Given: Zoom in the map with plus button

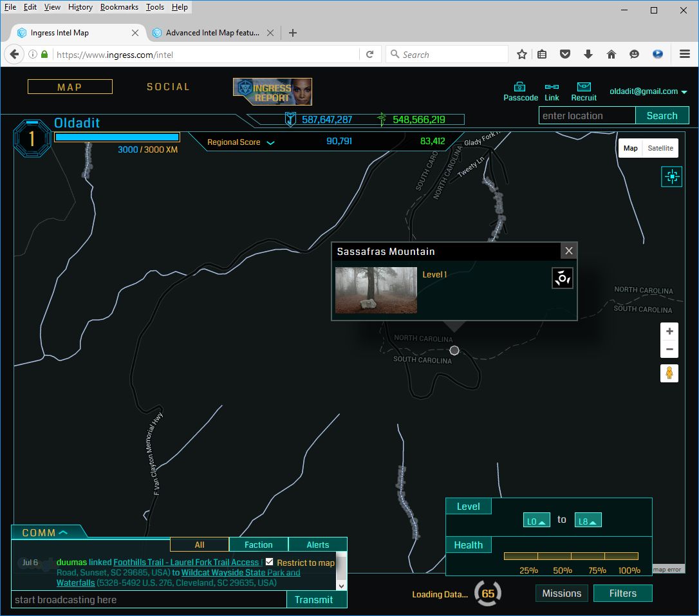Looking at the screenshot, I should [x=669, y=331].
